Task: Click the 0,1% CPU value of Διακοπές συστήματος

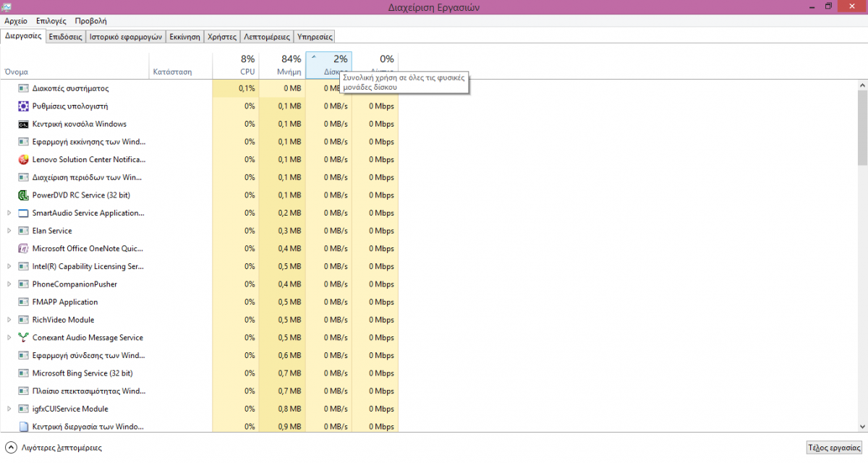Action: pos(247,88)
